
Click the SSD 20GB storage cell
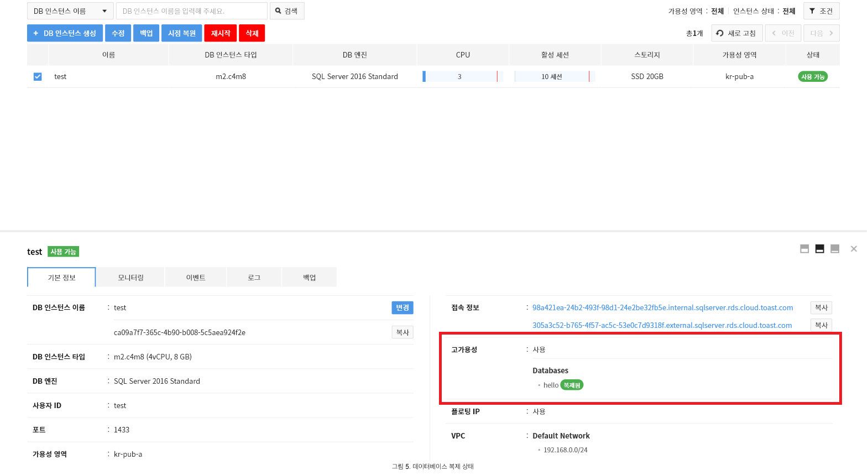click(x=647, y=77)
